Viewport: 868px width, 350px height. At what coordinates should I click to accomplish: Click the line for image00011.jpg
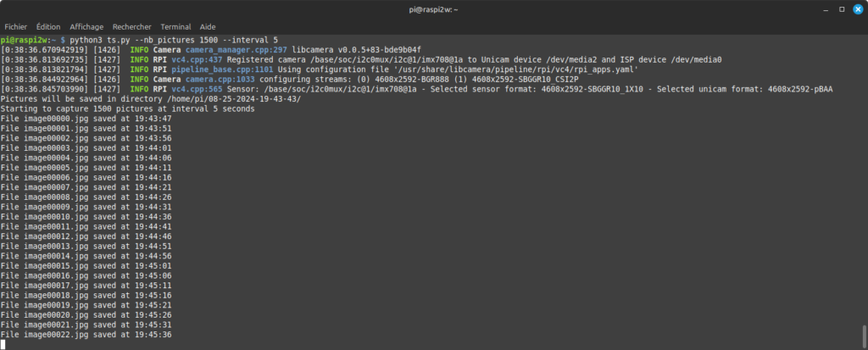point(86,226)
